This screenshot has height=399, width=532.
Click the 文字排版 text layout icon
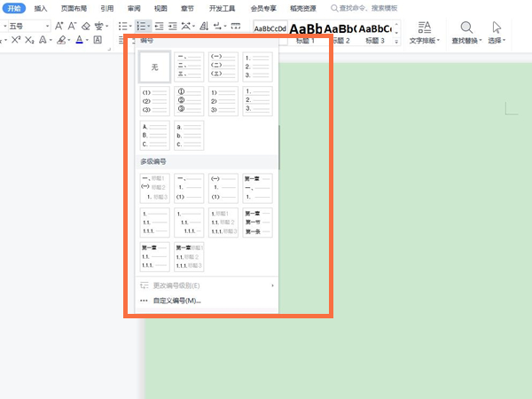coord(425,27)
